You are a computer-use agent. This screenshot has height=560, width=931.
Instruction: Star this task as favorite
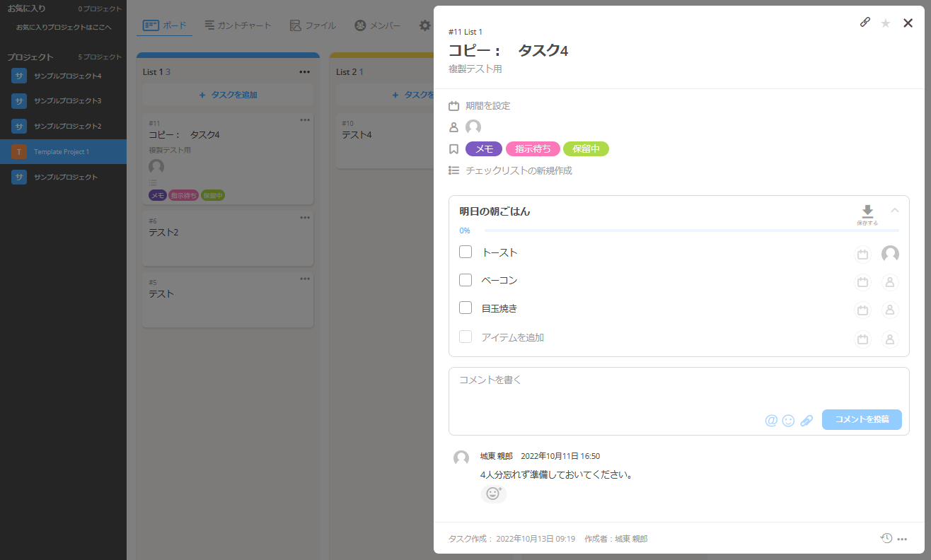(x=885, y=23)
